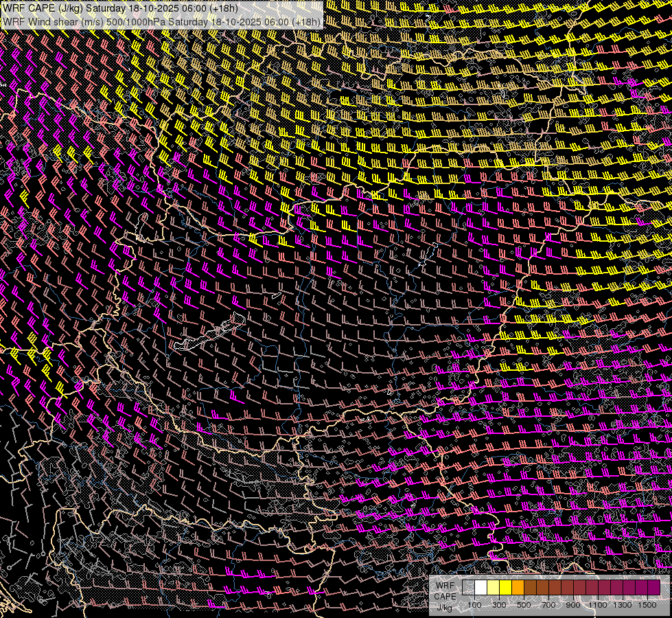
Task: Select the 700 legend scale label
Action: point(548,605)
